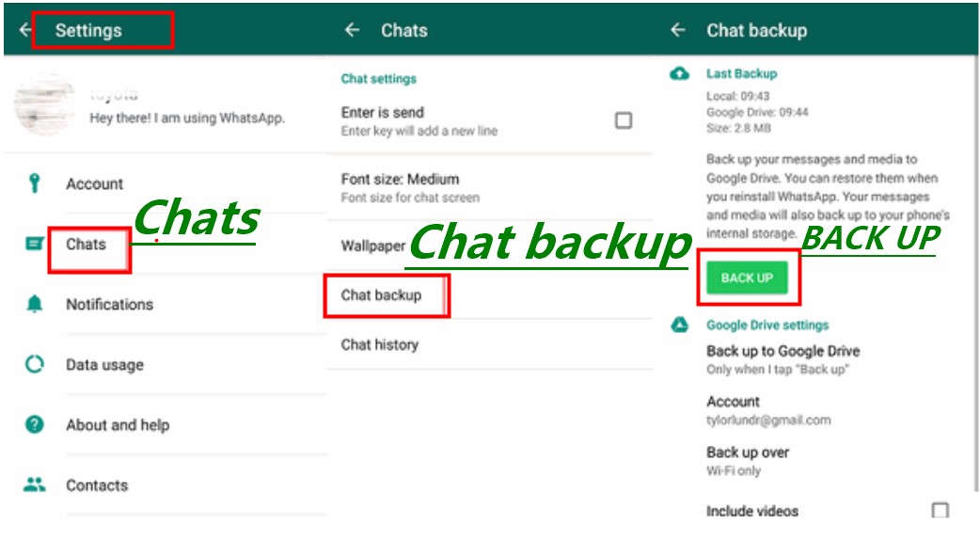Screen dimensions: 980x556
Task: Tap the question mark help icon
Action: tap(35, 424)
